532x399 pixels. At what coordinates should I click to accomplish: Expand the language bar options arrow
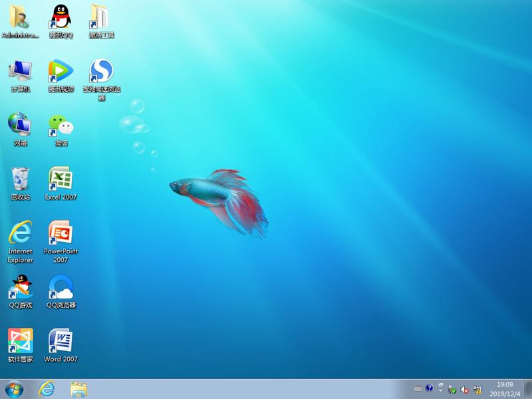pyautogui.click(x=440, y=391)
